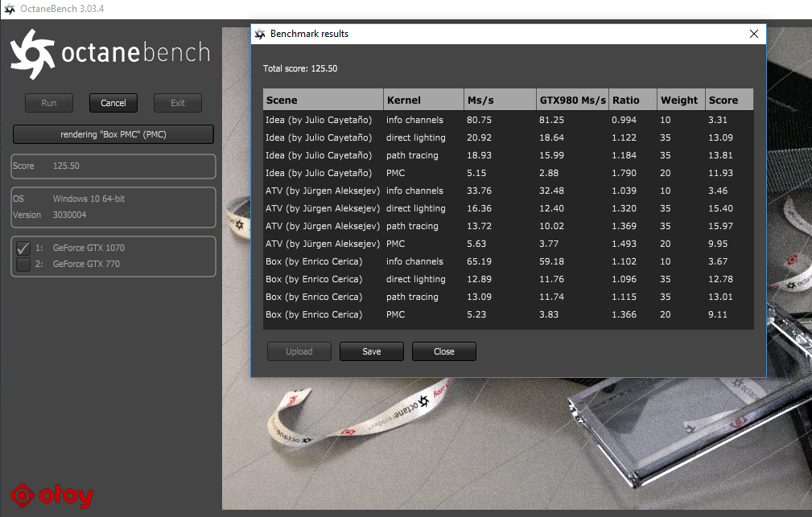Click Ms/s value 80.75

pyautogui.click(x=479, y=120)
